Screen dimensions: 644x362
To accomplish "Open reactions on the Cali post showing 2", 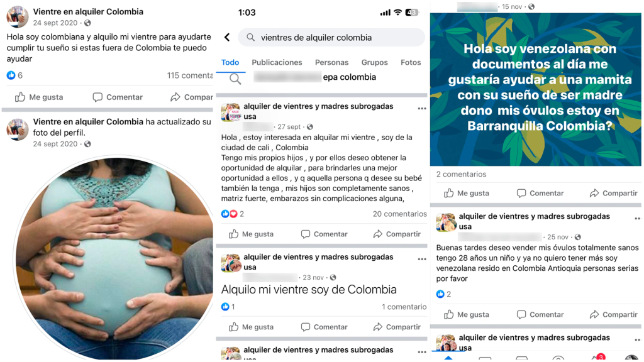I will click(x=233, y=214).
